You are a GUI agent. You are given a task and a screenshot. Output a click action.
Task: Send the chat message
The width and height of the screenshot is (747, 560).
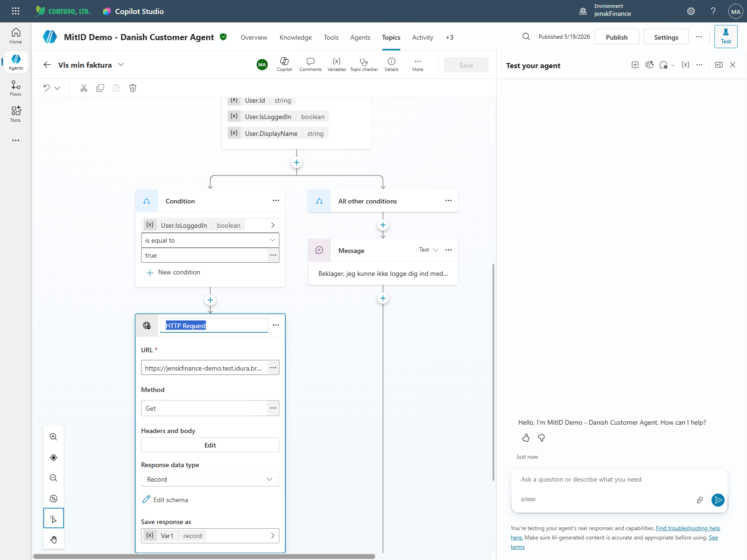pos(718,500)
